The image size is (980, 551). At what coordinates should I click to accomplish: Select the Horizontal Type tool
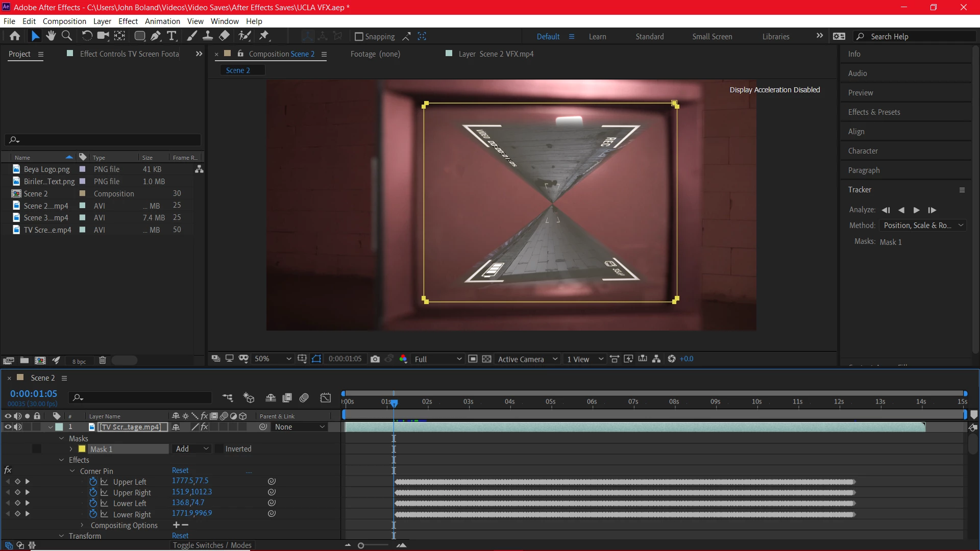coord(172,36)
